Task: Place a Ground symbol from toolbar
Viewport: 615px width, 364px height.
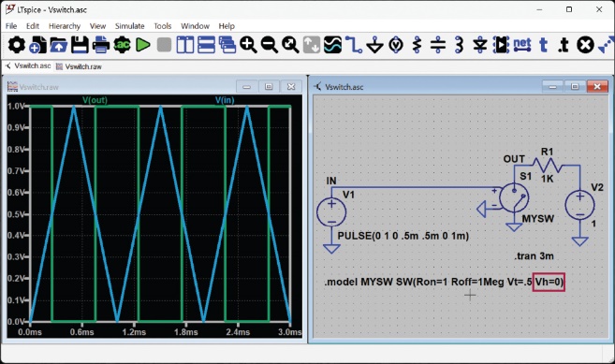Action: point(374,45)
